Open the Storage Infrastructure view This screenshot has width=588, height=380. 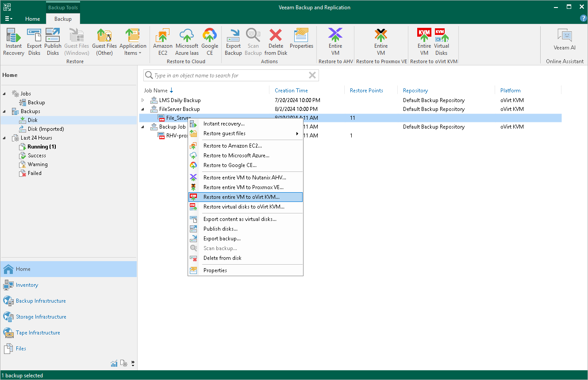pos(69,317)
